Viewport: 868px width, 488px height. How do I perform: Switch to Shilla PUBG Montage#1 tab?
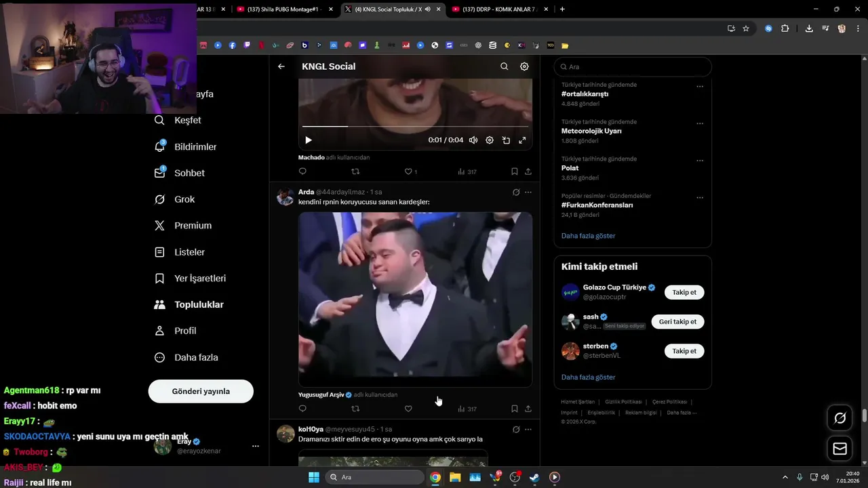pyautogui.click(x=285, y=9)
